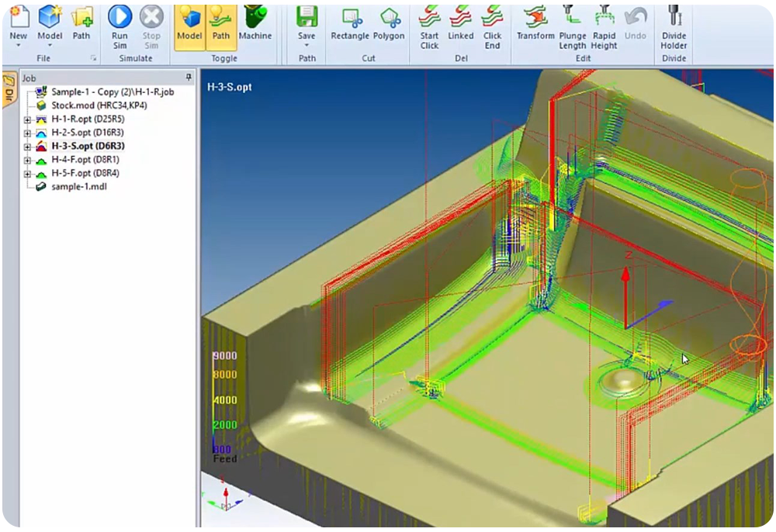776x532 pixels.
Task: Toggle the Model display button
Action: pyautogui.click(x=189, y=23)
